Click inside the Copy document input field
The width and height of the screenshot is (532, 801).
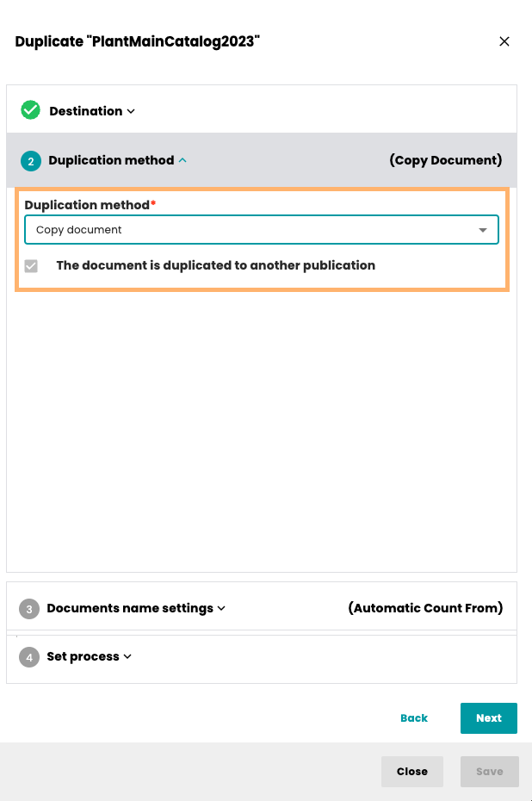click(172, 230)
